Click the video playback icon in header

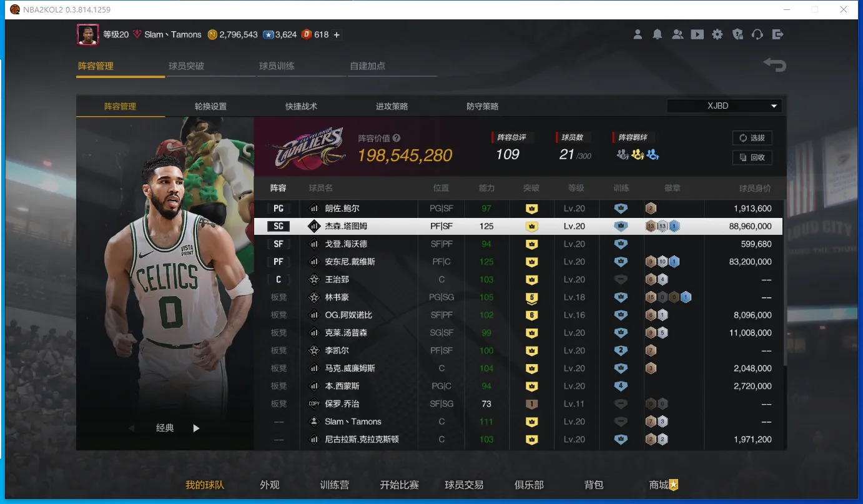[x=697, y=35]
